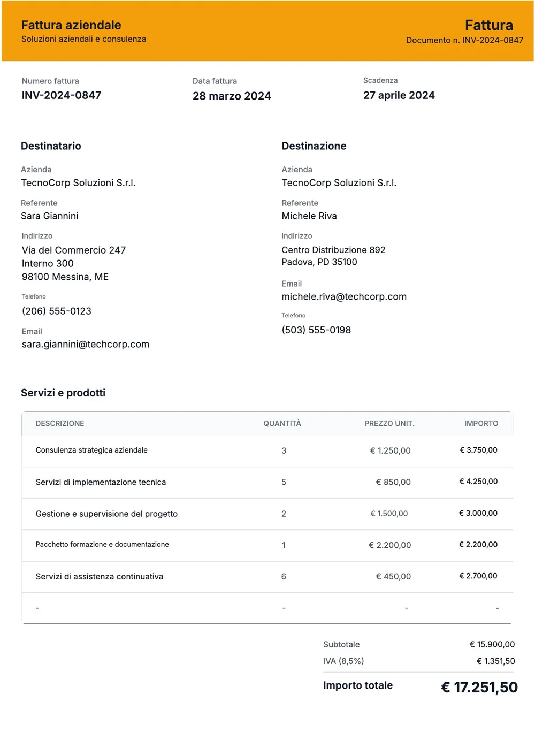Select Servizi di assistenza continuativa row
The image size is (535, 756).
point(267,577)
